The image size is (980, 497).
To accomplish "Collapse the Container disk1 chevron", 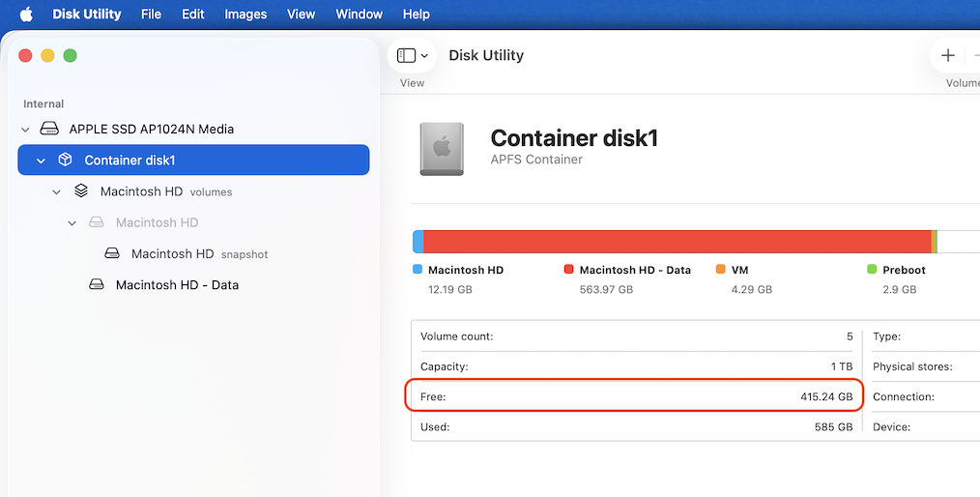I will click(x=41, y=161).
